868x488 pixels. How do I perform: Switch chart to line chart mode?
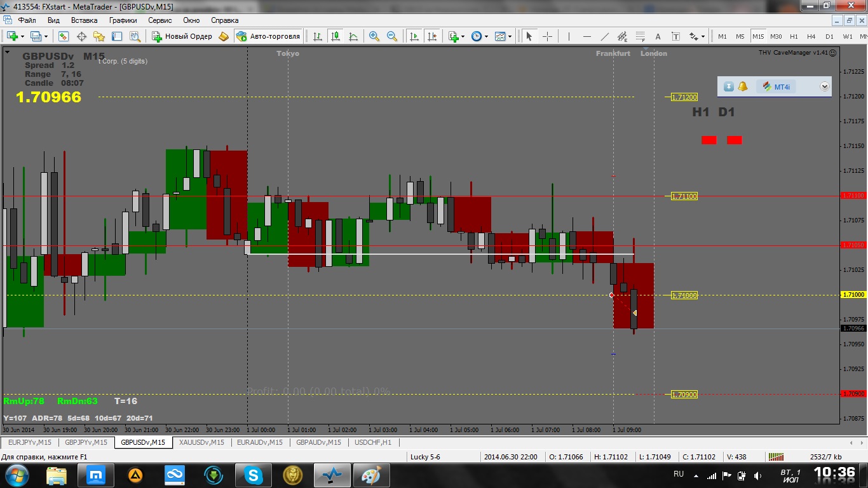click(353, 36)
